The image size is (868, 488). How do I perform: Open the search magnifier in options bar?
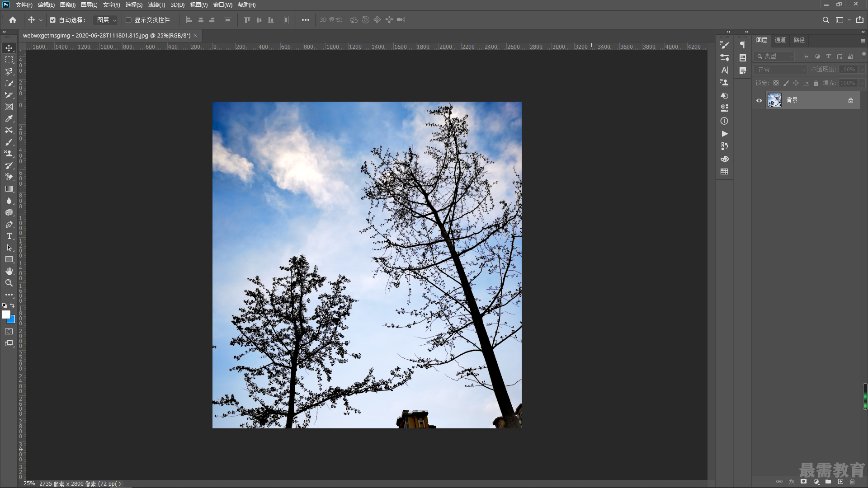click(826, 20)
